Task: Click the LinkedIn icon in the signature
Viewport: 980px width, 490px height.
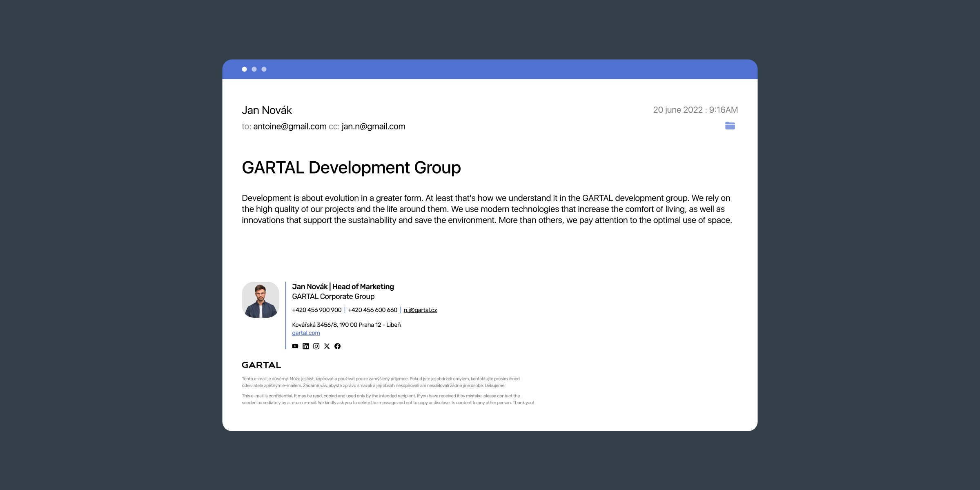Action: click(305, 346)
